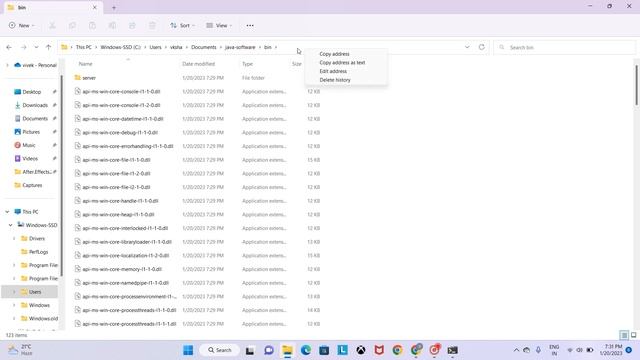Open the terminal from the taskbar
This screenshot has height=360, width=640.
[x=452, y=350]
